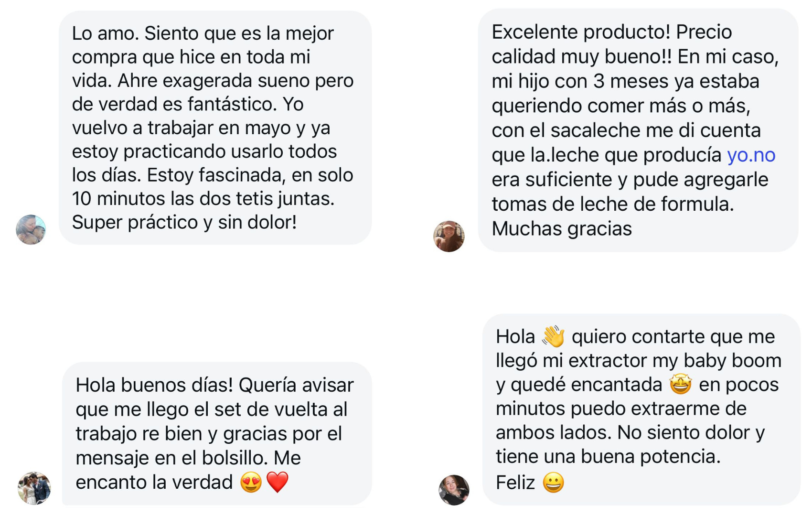Click the word "Feliz"
The height and width of the screenshot is (516, 812).
coord(515,483)
